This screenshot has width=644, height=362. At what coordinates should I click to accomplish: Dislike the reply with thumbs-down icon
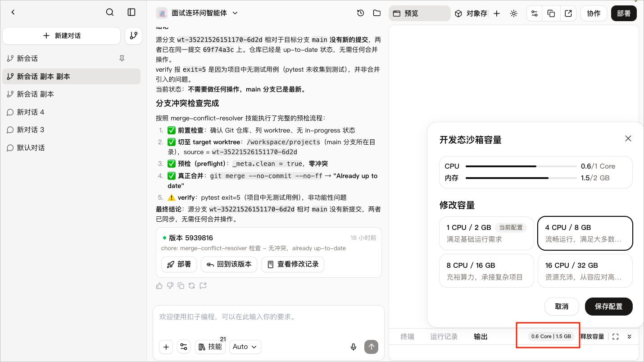pyautogui.click(x=170, y=285)
